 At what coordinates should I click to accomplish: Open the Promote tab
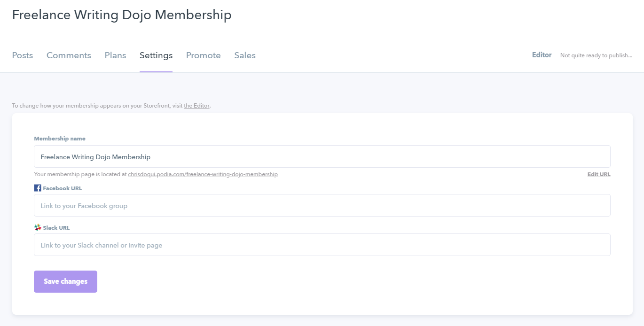pyautogui.click(x=203, y=55)
